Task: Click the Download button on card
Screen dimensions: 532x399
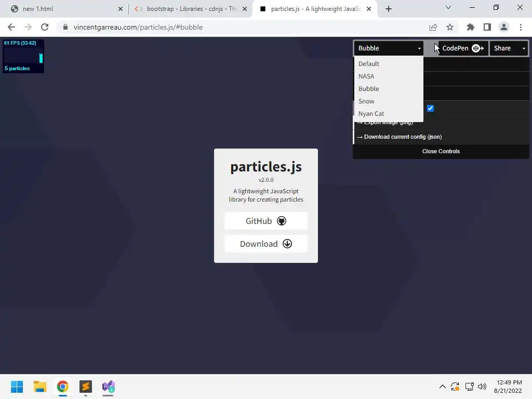Action: pyautogui.click(x=266, y=244)
